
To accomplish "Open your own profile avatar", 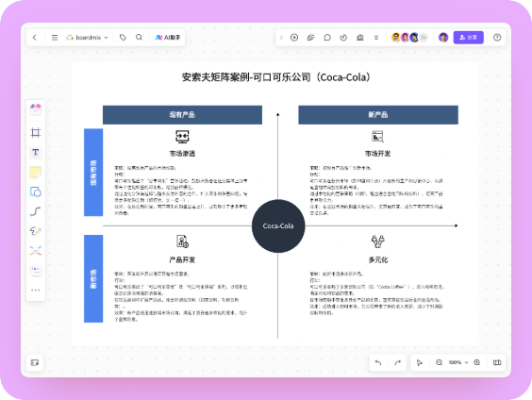I will 443,38.
